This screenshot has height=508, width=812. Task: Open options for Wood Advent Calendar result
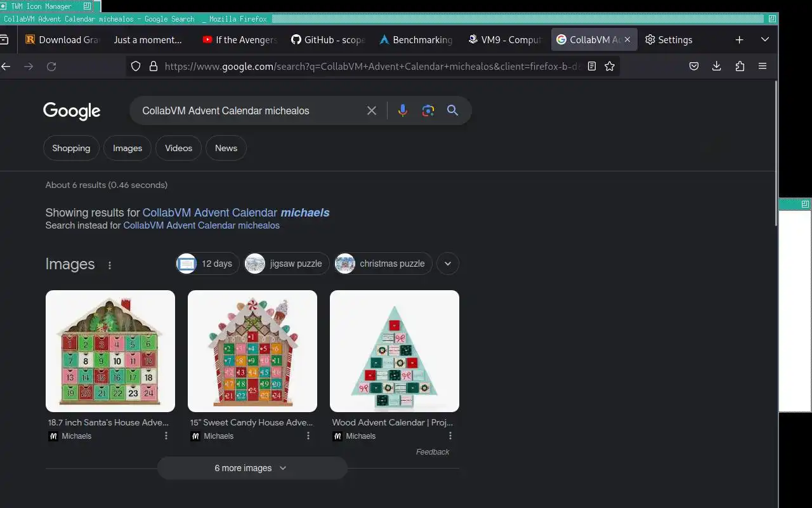450,436
